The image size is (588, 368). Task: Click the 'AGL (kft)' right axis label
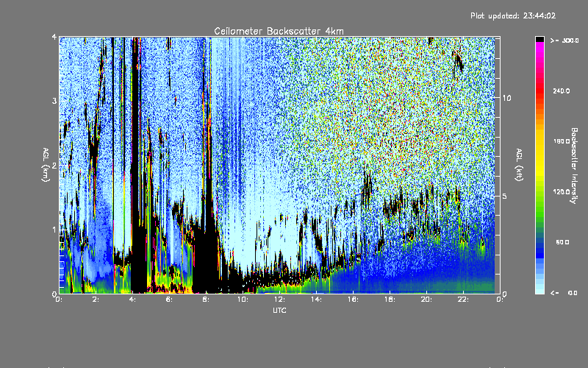(519, 165)
